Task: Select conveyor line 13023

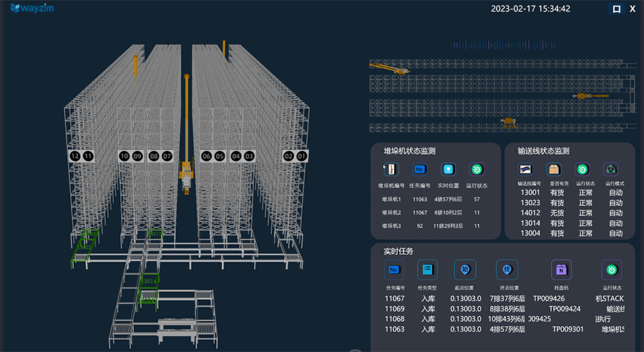Action: point(530,203)
